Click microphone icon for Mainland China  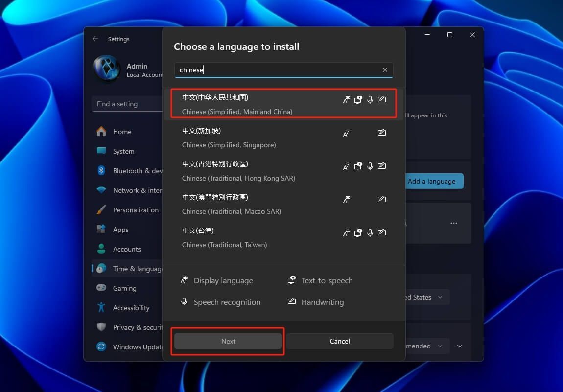click(x=370, y=99)
